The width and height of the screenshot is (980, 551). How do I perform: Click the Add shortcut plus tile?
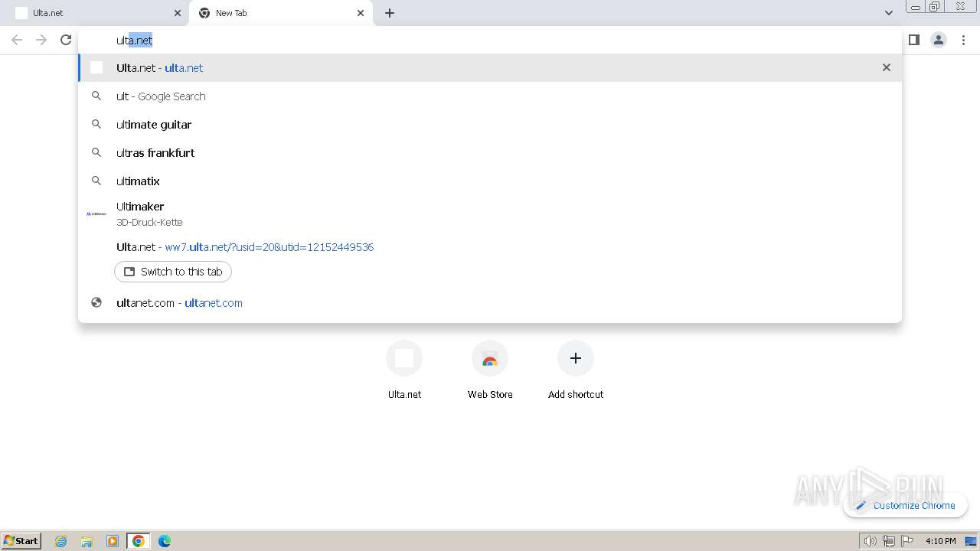coord(576,370)
